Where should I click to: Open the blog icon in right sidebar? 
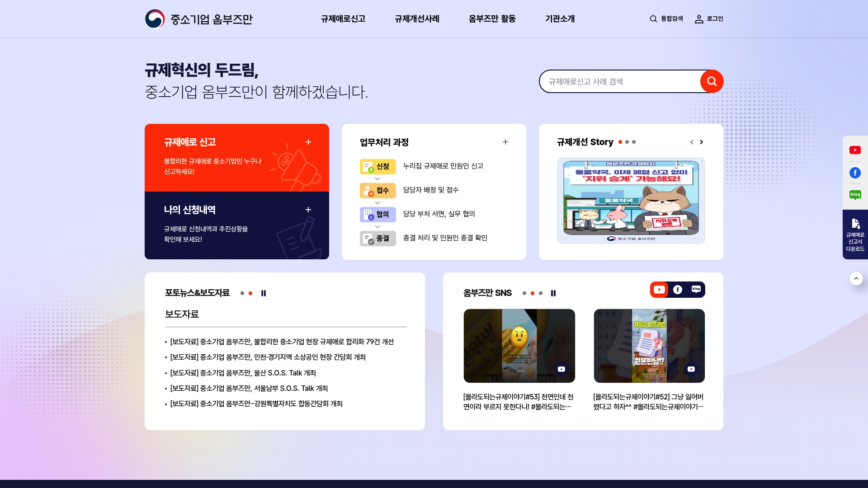click(x=855, y=195)
